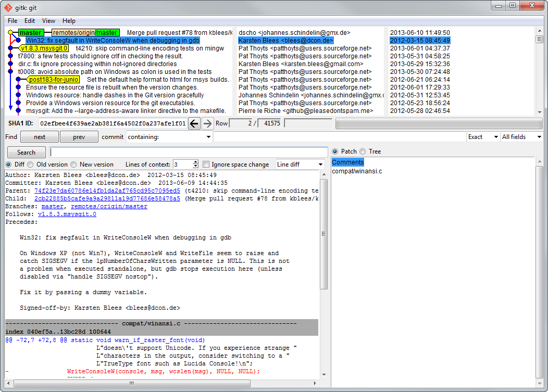This screenshot has height=392, width=548.
Task: Select the "Old version" radio button
Action: 30,164
